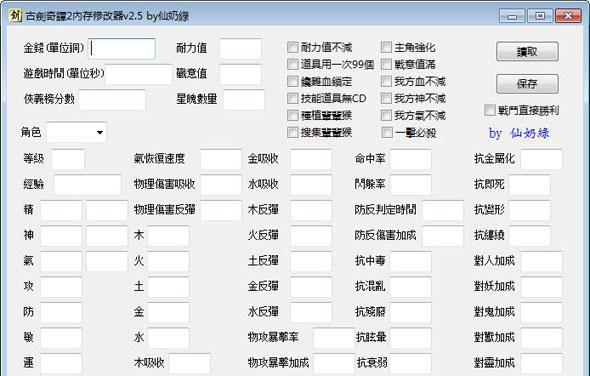590x376 pixels.
Task: Click the 對鬼加成 field
Action: (541, 312)
